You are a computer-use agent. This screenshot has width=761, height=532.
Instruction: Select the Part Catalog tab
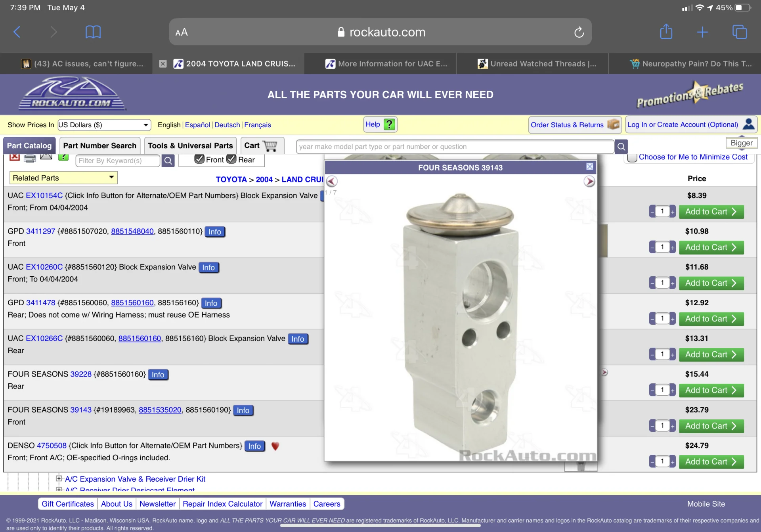(29, 145)
